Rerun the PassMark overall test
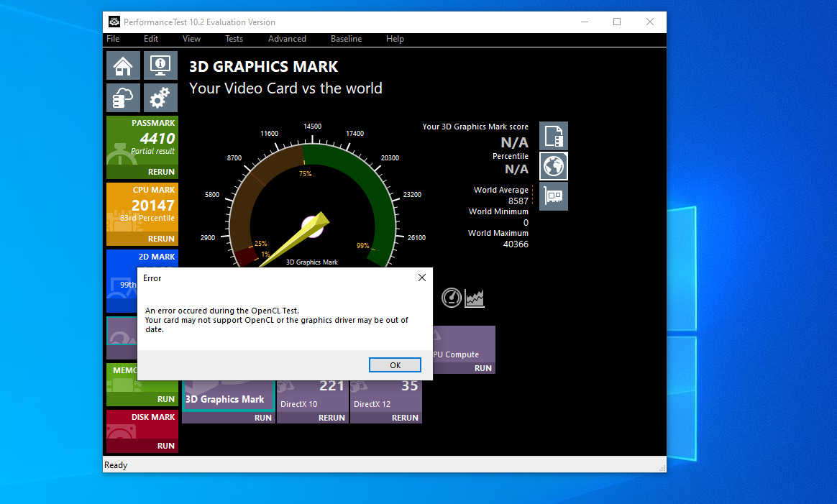 point(161,172)
